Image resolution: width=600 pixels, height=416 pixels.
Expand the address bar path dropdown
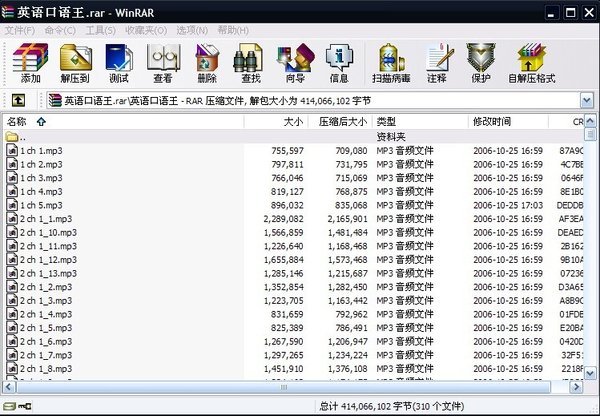pos(587,101)
